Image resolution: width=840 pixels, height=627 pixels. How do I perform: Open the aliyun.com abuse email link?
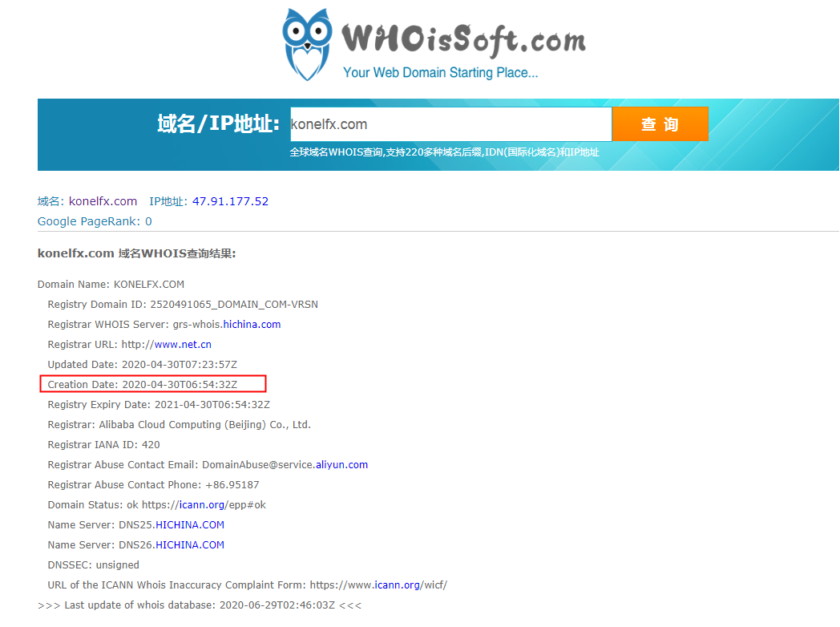341,464
